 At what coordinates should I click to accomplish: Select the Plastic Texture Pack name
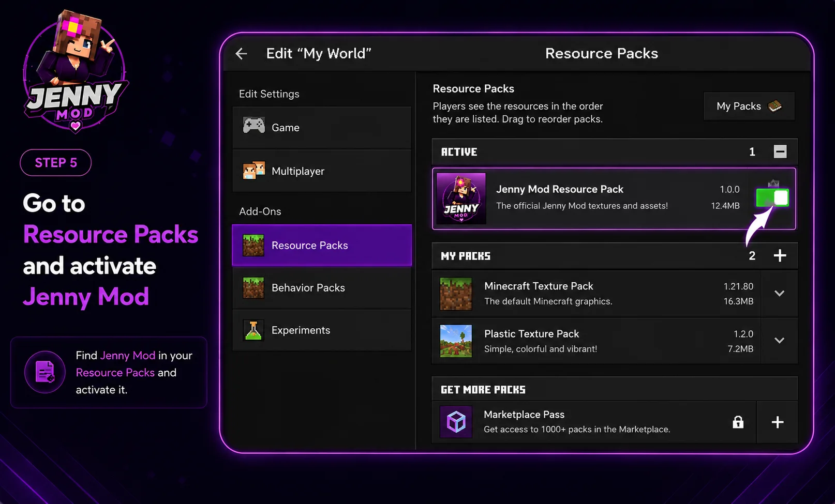pyautogui.click(x=531, y=334)
